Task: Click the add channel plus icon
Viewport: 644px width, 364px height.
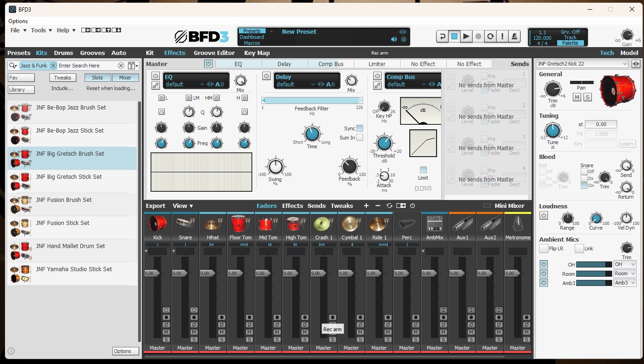Action: click(366, 206)
